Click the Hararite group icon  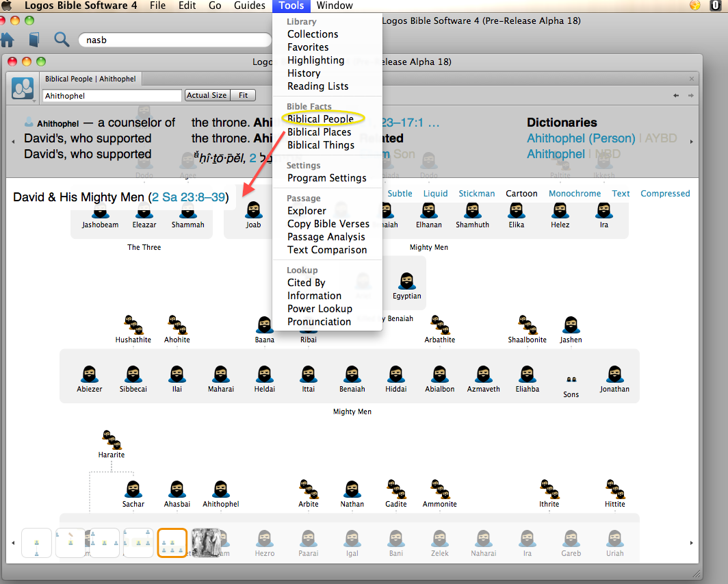coord(112,440)
